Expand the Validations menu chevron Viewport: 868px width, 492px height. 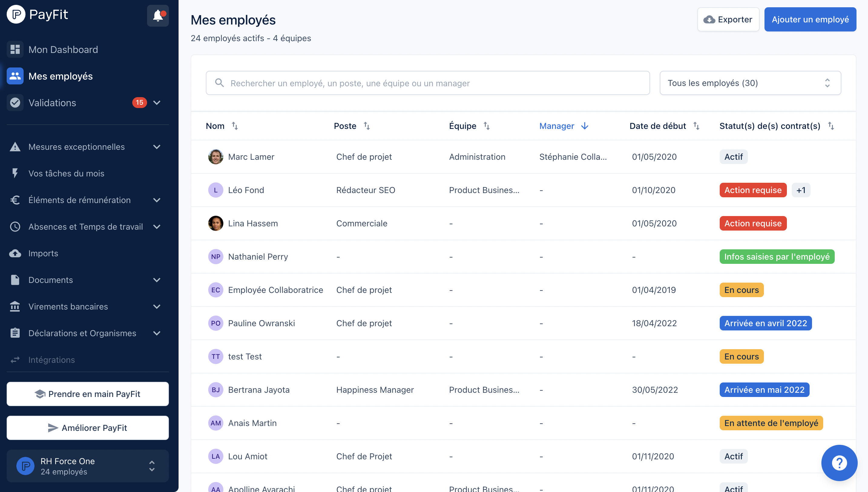point(157,103)
